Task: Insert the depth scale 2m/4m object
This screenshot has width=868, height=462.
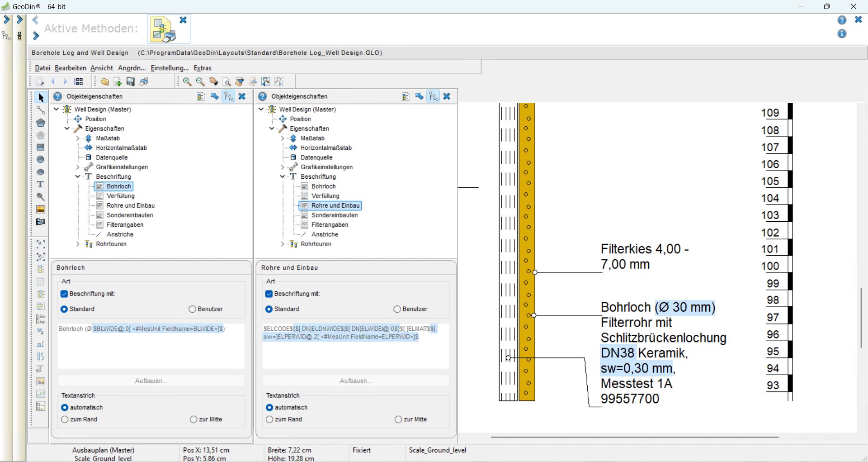Action: [x=41, y=319]
